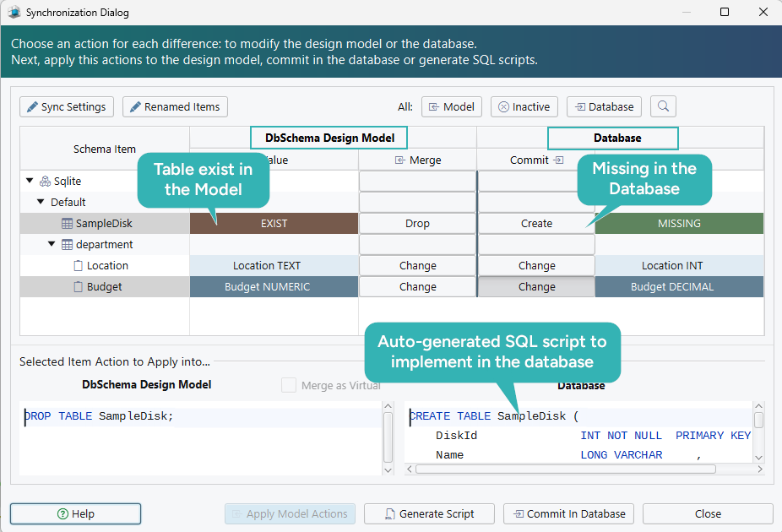Click the Drop merge action for SampleDisk

pyautogui.click(x=417, y=224)
